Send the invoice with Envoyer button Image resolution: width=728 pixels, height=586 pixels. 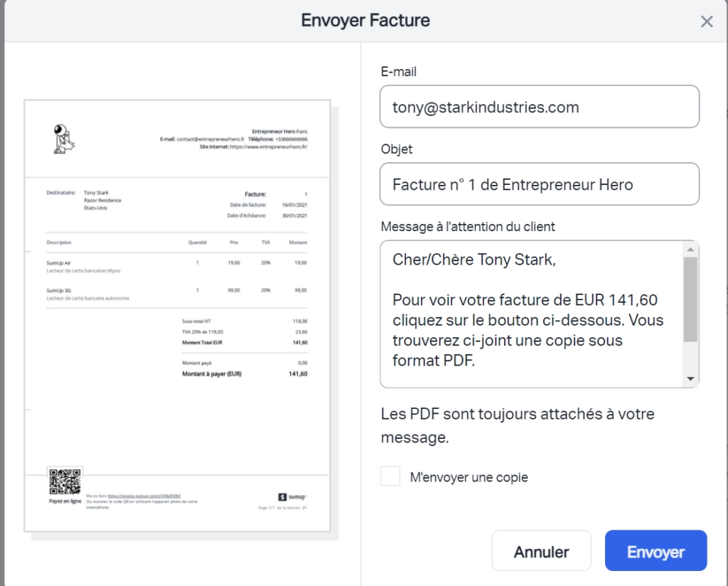[655, 550]
